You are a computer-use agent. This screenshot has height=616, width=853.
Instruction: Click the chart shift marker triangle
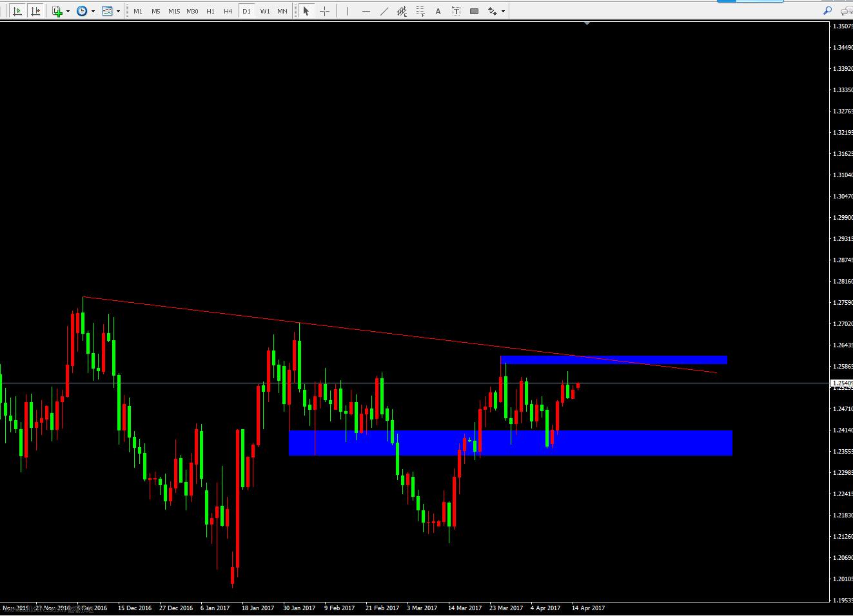pos(587,24)
